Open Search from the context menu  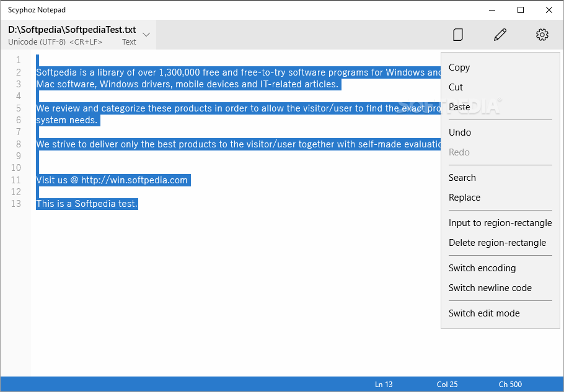(462, 178)
